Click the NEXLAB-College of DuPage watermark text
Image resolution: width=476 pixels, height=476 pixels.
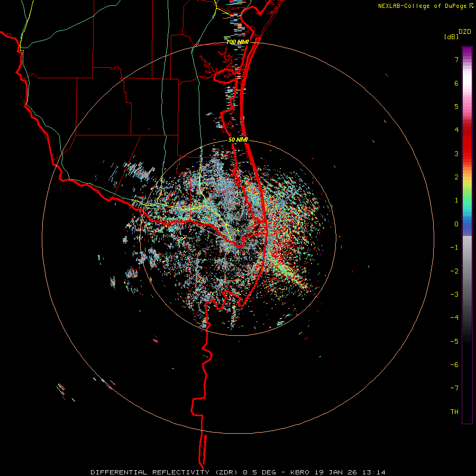423,6
